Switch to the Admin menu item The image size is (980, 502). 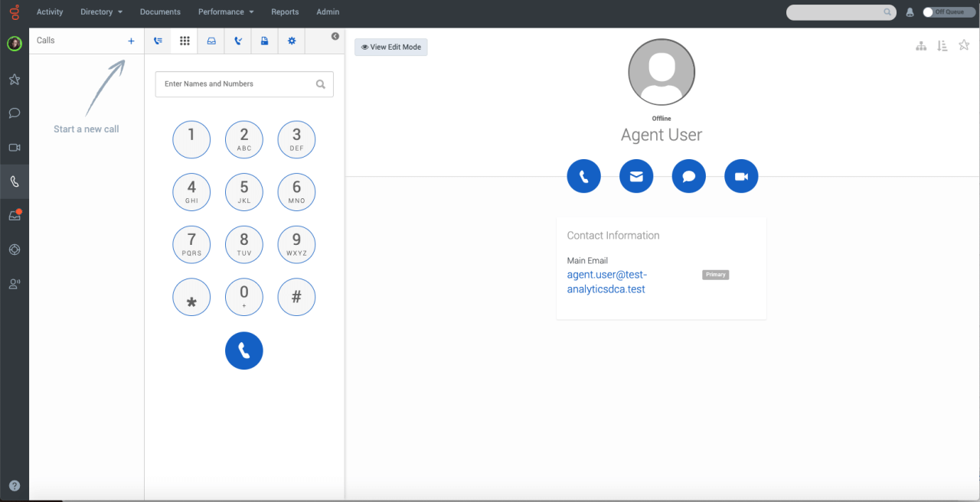[x=328, y=11]
